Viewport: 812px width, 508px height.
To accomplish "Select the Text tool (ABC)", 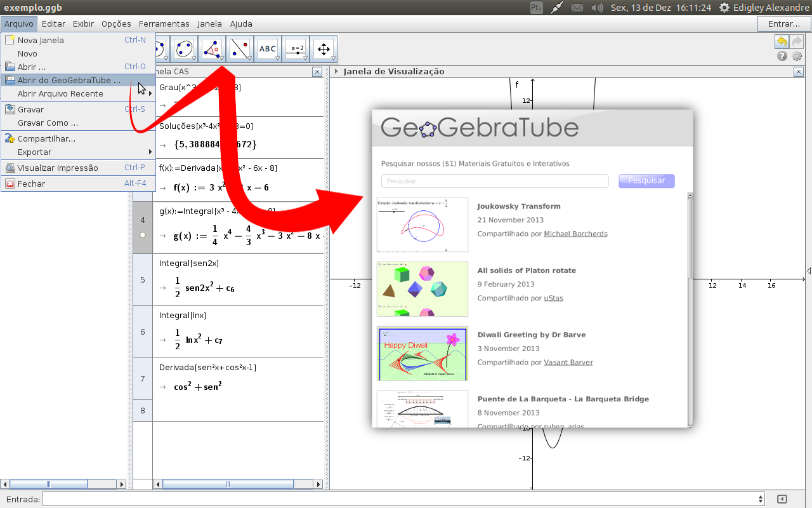I will (x=267, y=48).
